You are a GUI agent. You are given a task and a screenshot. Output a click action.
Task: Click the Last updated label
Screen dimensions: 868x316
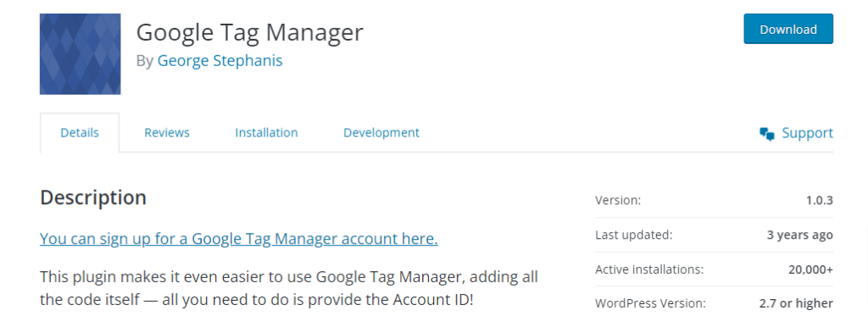pyautogui.click(x=634, y=235)
